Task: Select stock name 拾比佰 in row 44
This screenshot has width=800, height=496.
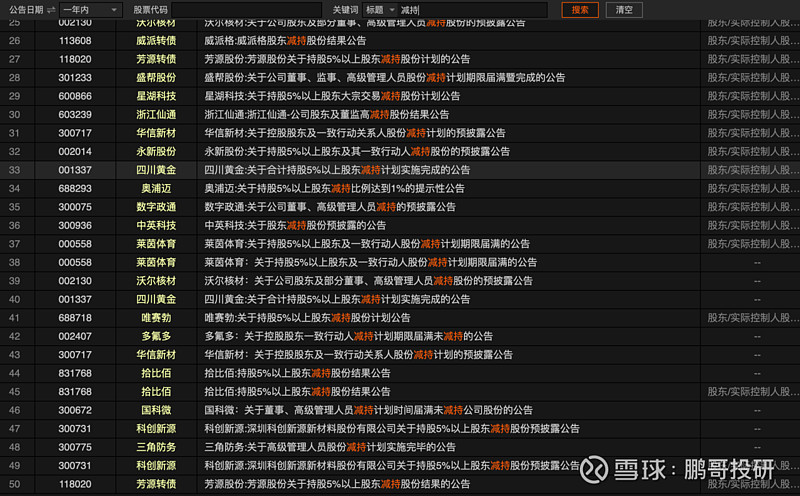Action: [156, 373]
